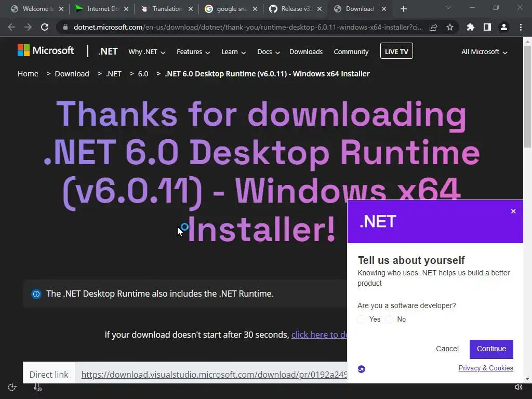The image size is (532, 399).
Task: Toggle the browser side panel icon
Action: (487, 27)
